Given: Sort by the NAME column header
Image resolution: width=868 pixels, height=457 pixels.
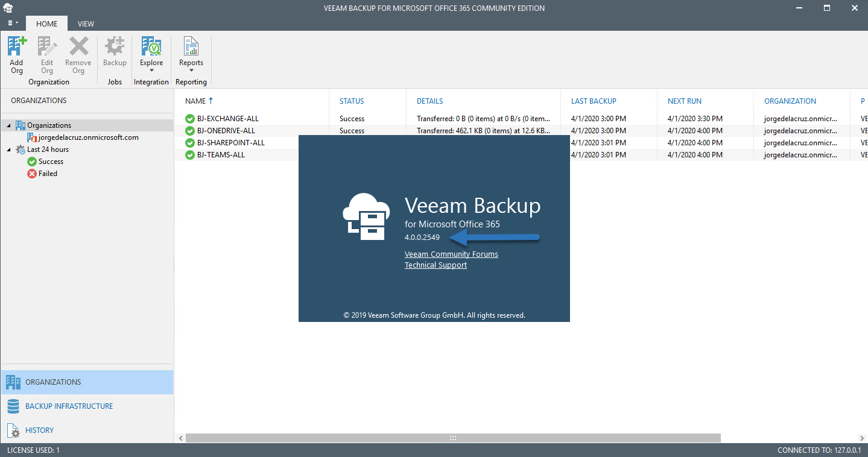Looking at the screenshot, I should coord(195,101).
